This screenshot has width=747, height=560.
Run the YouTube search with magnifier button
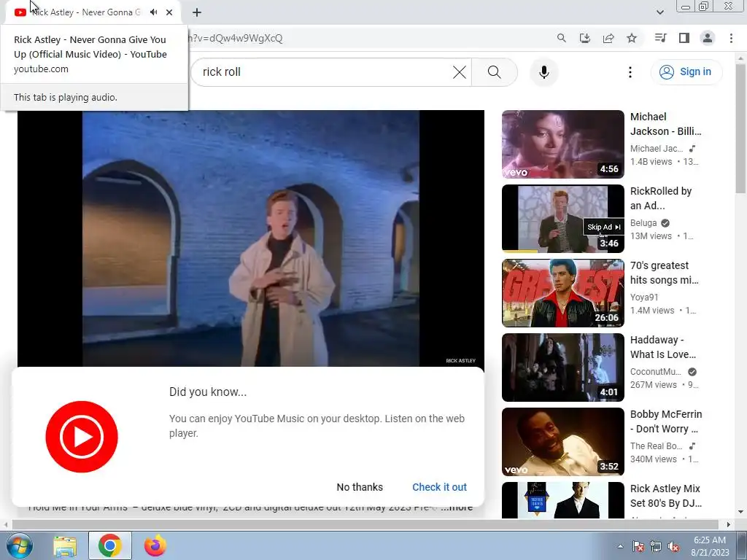coord(495,72)
